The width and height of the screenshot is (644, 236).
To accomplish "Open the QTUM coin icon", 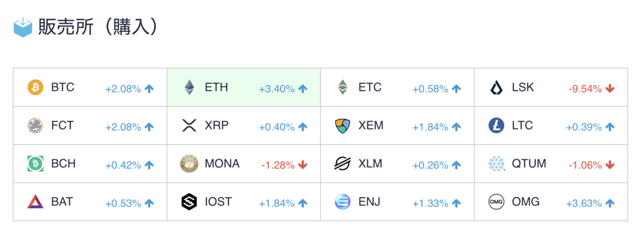I will point(496,164).
